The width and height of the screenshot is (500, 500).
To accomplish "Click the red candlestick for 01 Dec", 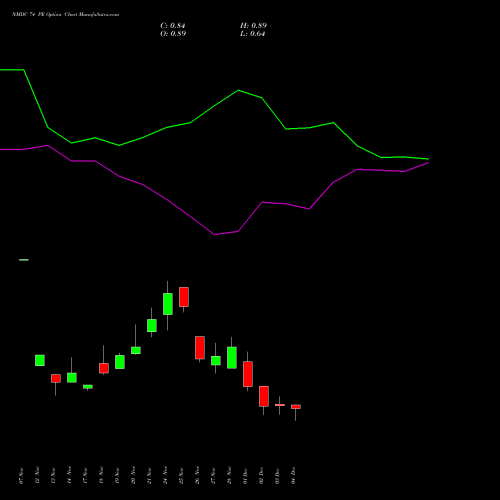I will click(248, 374).
